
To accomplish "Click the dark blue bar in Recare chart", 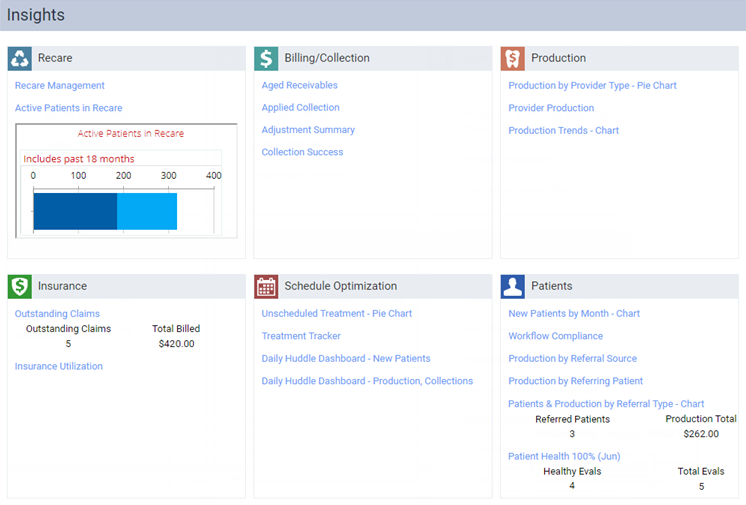I will (75, 211).
